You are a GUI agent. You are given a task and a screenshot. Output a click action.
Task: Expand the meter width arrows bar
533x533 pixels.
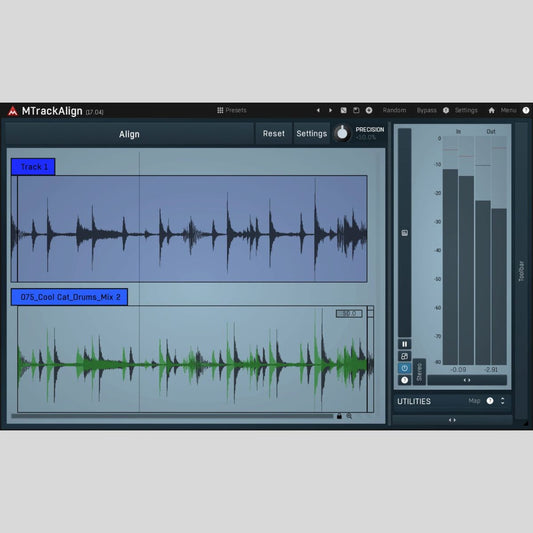tap(467, 380)
